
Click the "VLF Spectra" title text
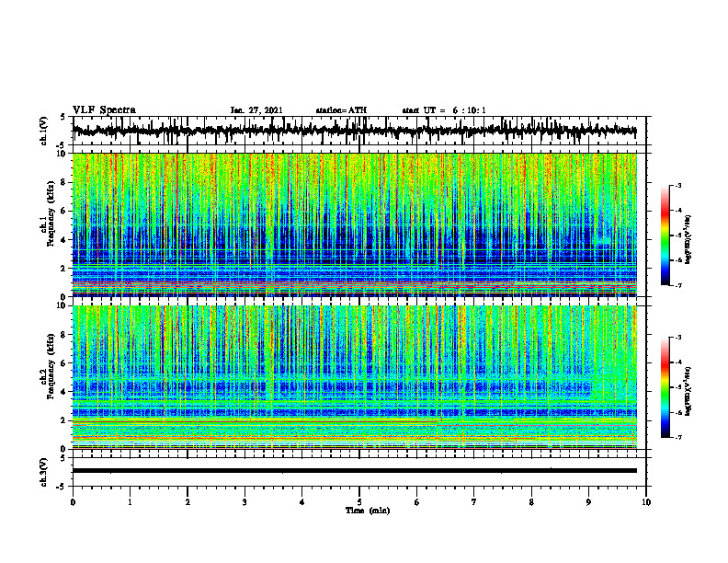(x=104, y=110)
